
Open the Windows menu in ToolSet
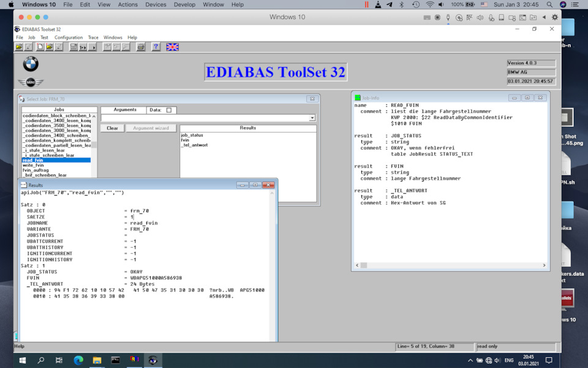(x=113, y=37)
